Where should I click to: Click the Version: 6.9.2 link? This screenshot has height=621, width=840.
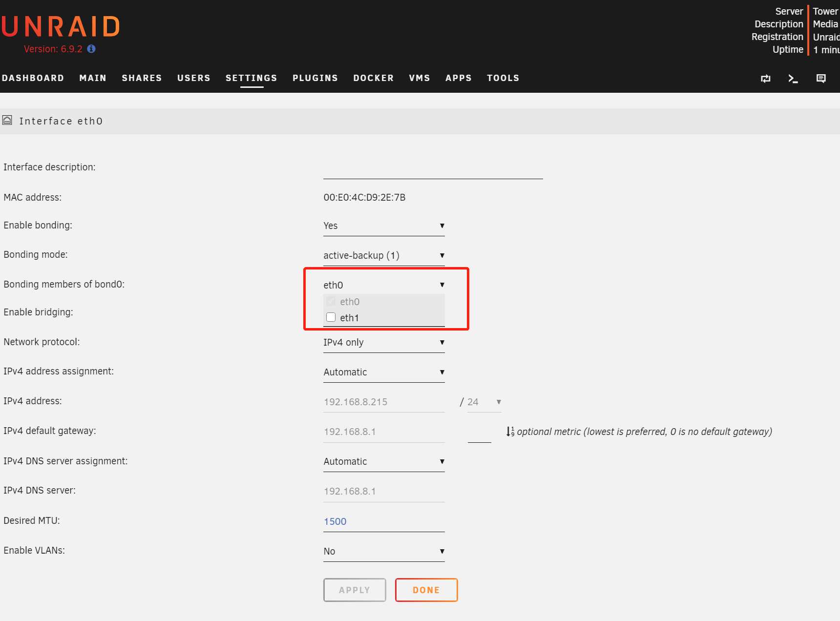[53, 49]
